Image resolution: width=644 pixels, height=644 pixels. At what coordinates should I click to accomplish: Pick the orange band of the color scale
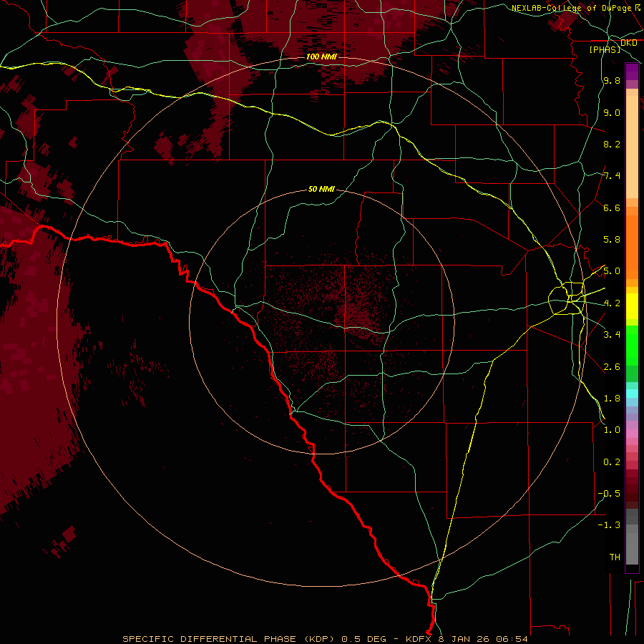pyautogui.click(x=632, y=246)
